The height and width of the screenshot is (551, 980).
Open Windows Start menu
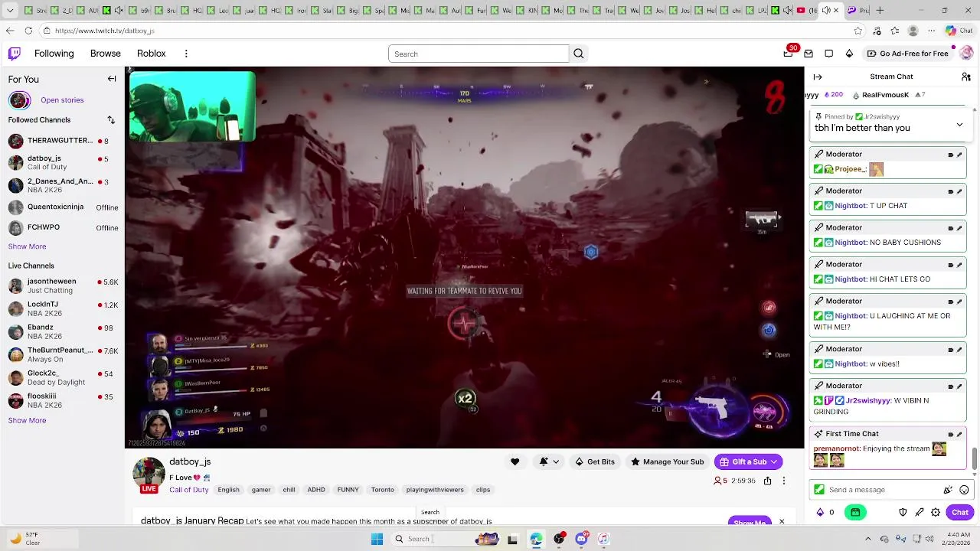tap(377, 539)
